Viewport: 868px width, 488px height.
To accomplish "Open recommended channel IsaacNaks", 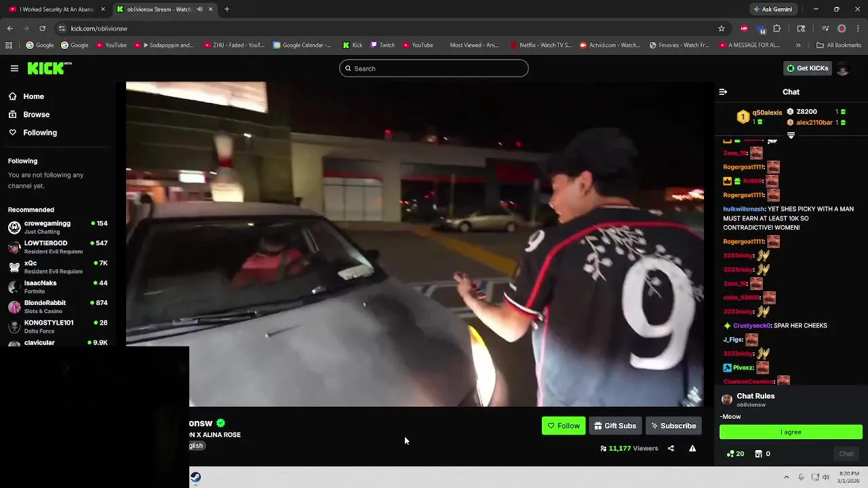I will click(58, 287).
